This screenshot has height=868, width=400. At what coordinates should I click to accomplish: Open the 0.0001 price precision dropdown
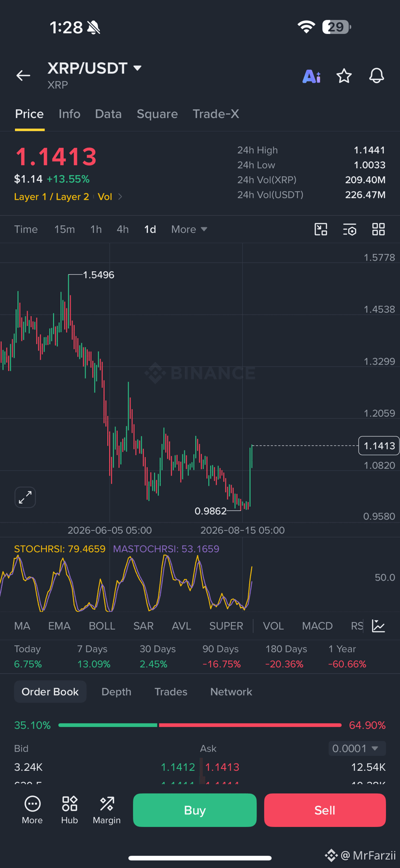pyautogui.click(x=357, y=749)
